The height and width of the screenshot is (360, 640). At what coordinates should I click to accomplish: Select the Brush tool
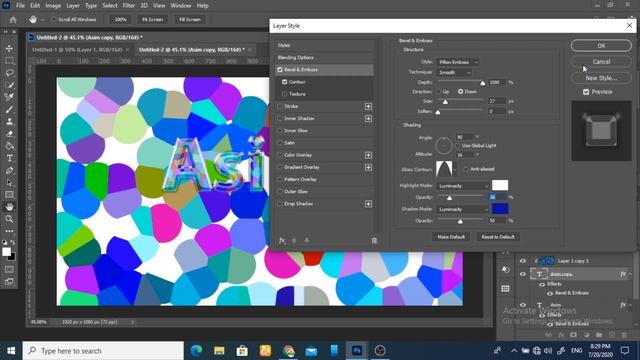point(9,109)
